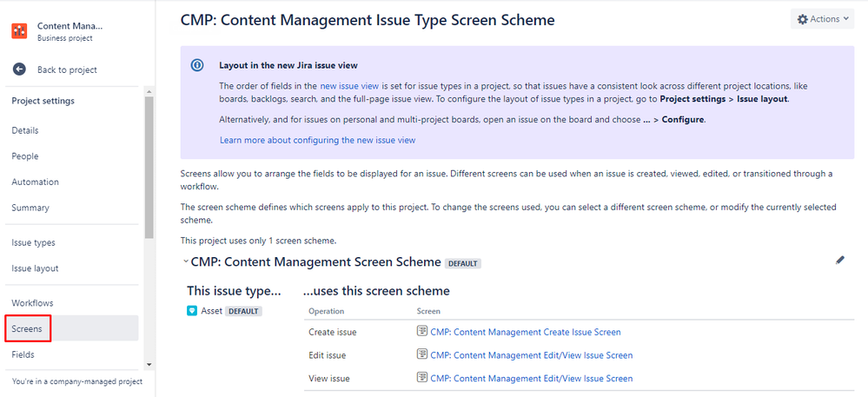Click the gear icon in the Actions button

pyautogui.click(x=802, y=19)
